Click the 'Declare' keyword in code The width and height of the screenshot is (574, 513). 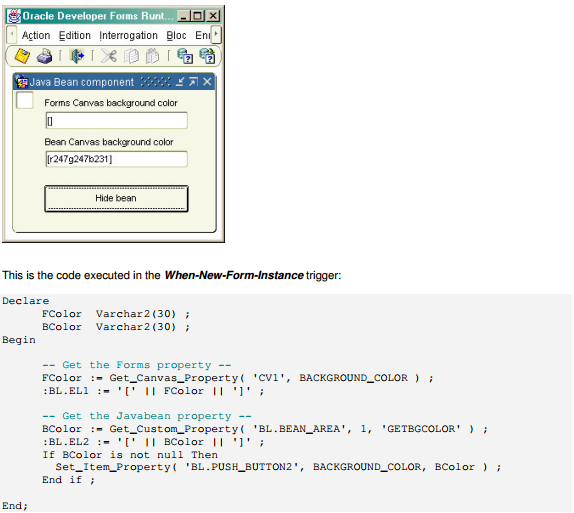click(x=25, y=301)
